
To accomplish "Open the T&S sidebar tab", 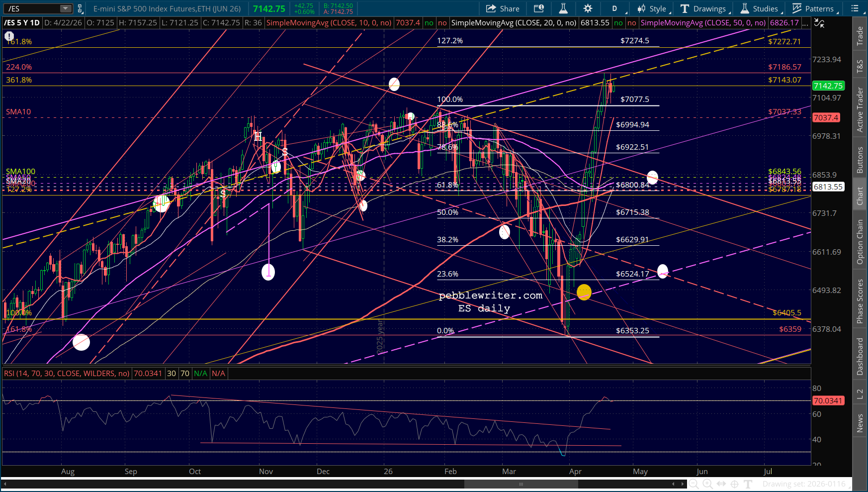I will (860, 67).
